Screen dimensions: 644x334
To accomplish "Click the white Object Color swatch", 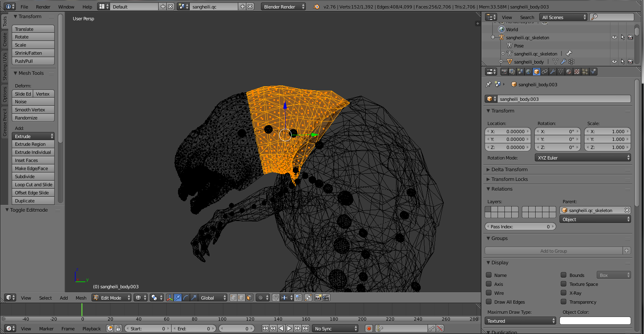I will click(x=595, y=321).
